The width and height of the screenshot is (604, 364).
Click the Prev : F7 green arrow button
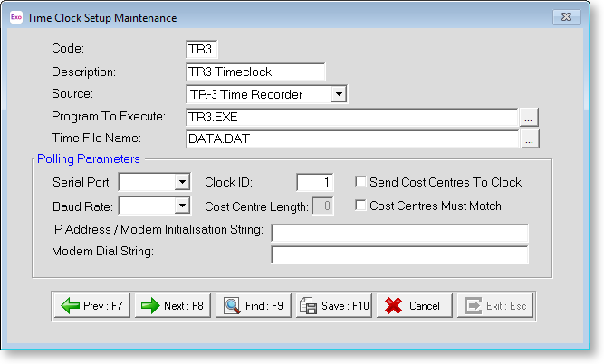pos(93,306)
